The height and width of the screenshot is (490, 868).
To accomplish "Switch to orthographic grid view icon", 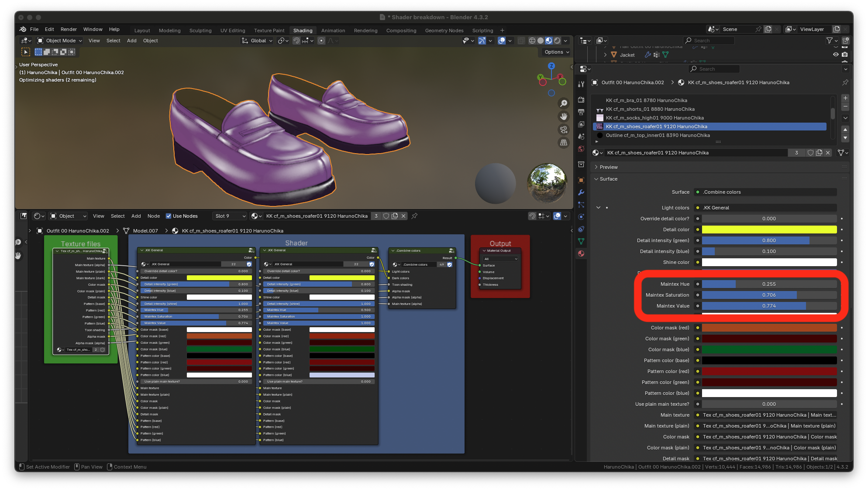I will [x=564, y=143].
